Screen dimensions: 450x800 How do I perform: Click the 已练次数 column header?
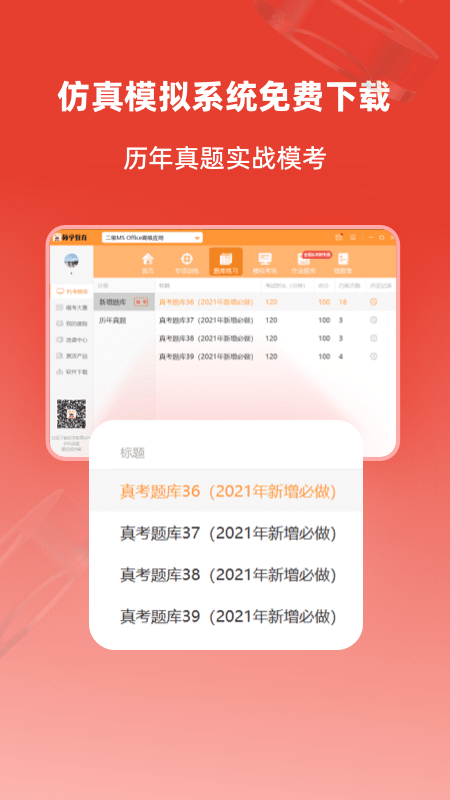pyautogui.click(x=349, y=286)
